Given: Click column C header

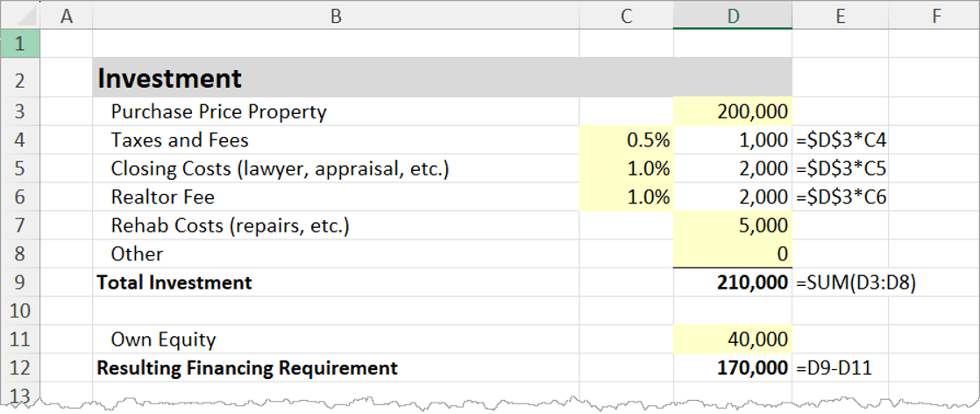Looking at the screenshot, I should click(626, 16).
